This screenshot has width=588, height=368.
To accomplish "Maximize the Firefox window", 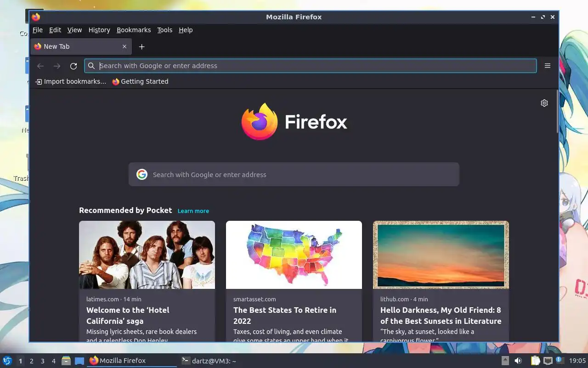I will click(x=543, y=17).
